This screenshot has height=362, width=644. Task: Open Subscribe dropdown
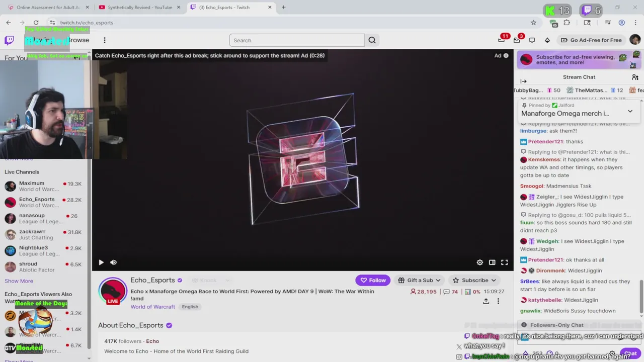[x=474, y=280]
